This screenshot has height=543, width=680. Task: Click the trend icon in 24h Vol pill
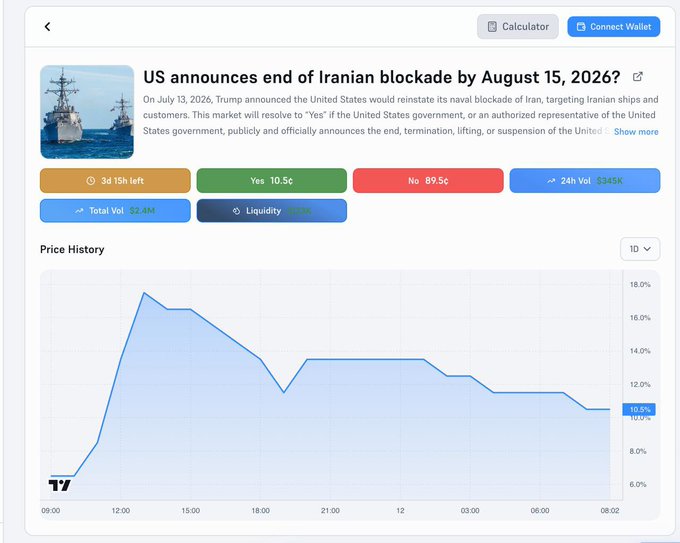551,181
